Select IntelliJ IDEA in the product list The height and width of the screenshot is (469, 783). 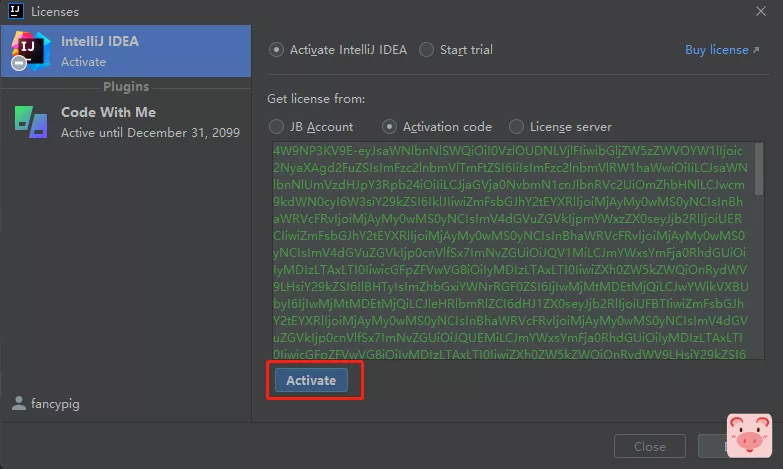[126, 51]
